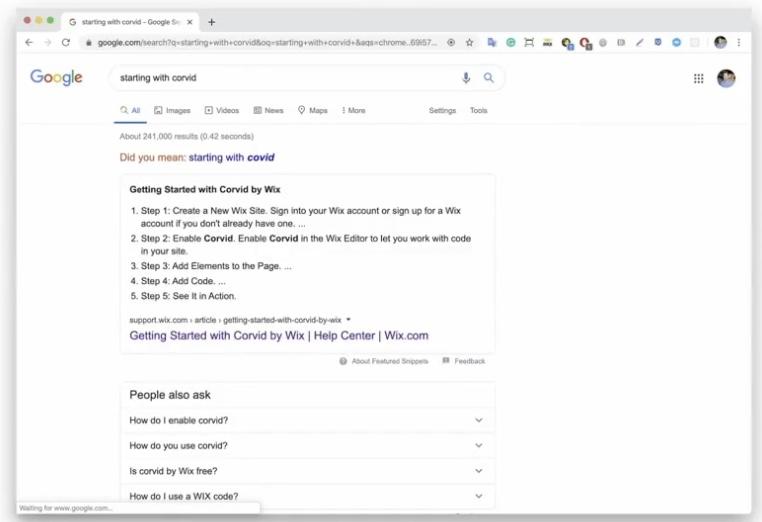
Task: Bookmark this page with the star icon
Action: click(469, 43)
